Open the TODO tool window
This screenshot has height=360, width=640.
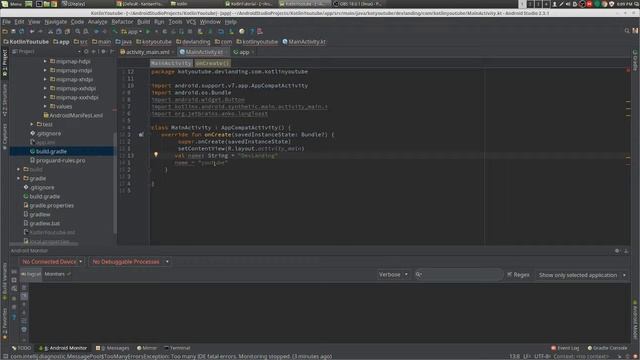21,348
